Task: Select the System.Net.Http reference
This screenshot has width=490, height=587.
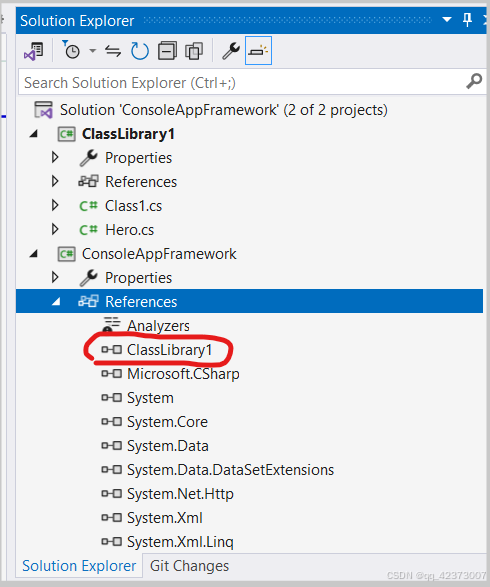Action: click(180, 494)
